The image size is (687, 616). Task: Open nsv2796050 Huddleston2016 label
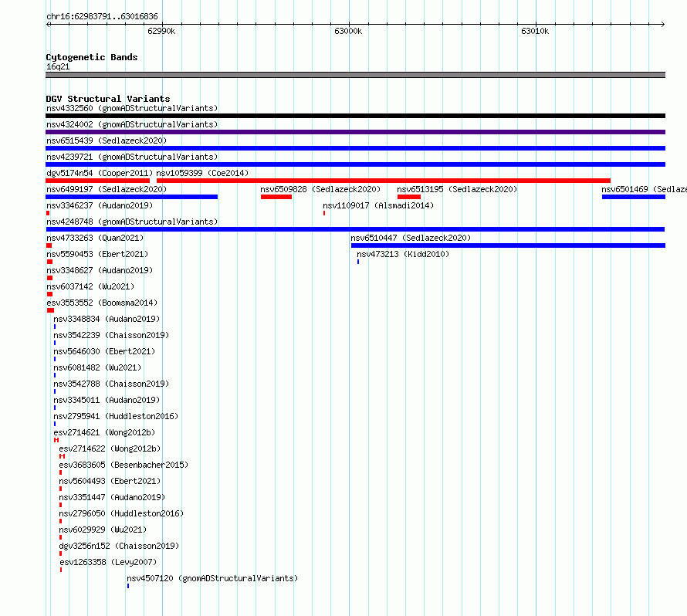[121, 513]
